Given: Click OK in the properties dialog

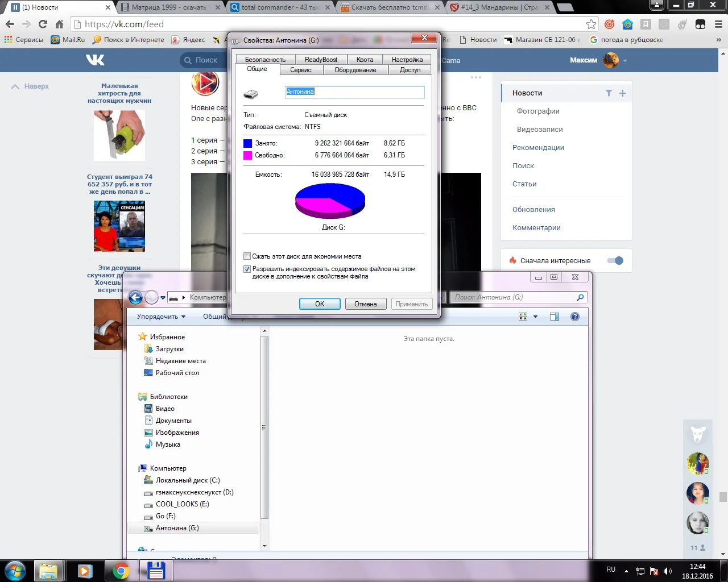Looking at the screenshot, I should coord(320,304).
